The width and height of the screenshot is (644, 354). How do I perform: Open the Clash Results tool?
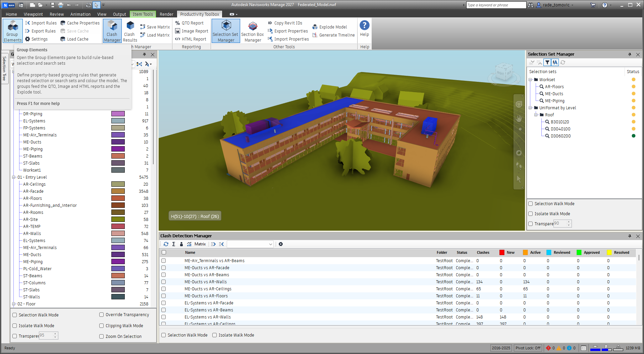point(130,31)
